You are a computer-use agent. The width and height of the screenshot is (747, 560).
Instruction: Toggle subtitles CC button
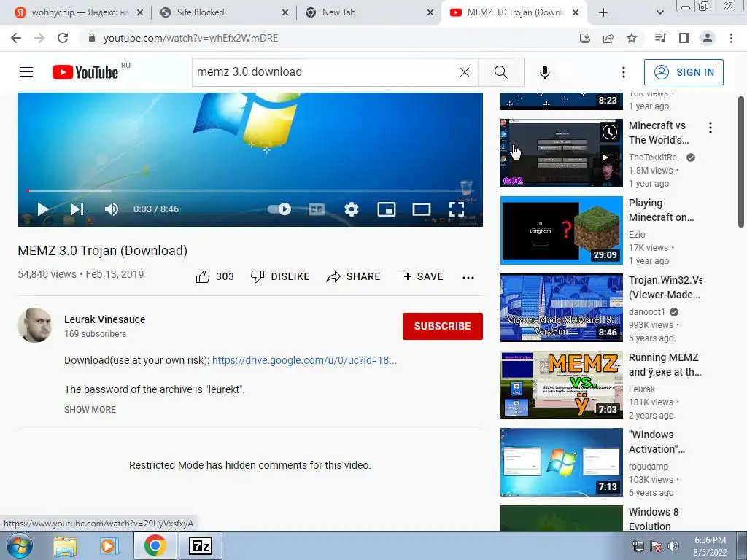[317, 209]
